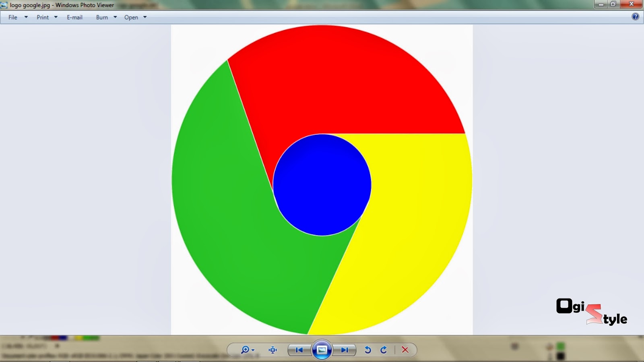This screenshot has height=362, width=644.
Task: Click E-mail in the toolbar
Action: pyautogui.click(x=74, y=17)
